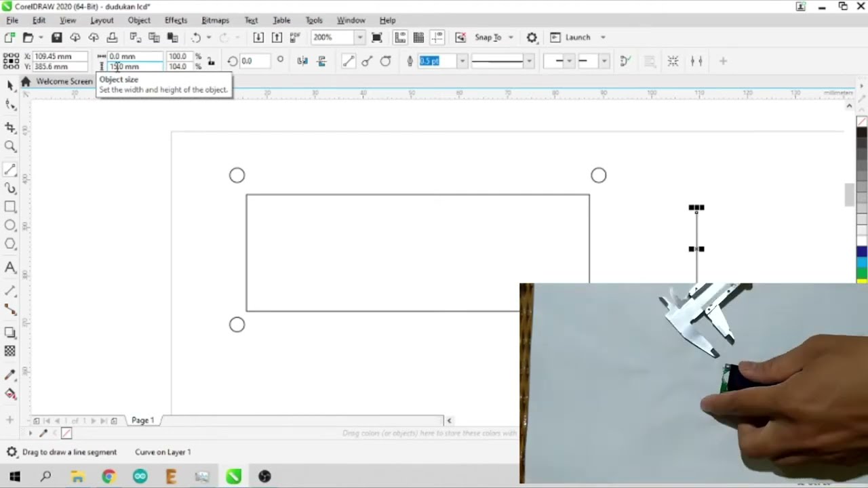Image resolution: width=868 pixels, height=488 pixels.
Task: Click the no-fill swatch atop palette
Action: [x=862, y=122]
